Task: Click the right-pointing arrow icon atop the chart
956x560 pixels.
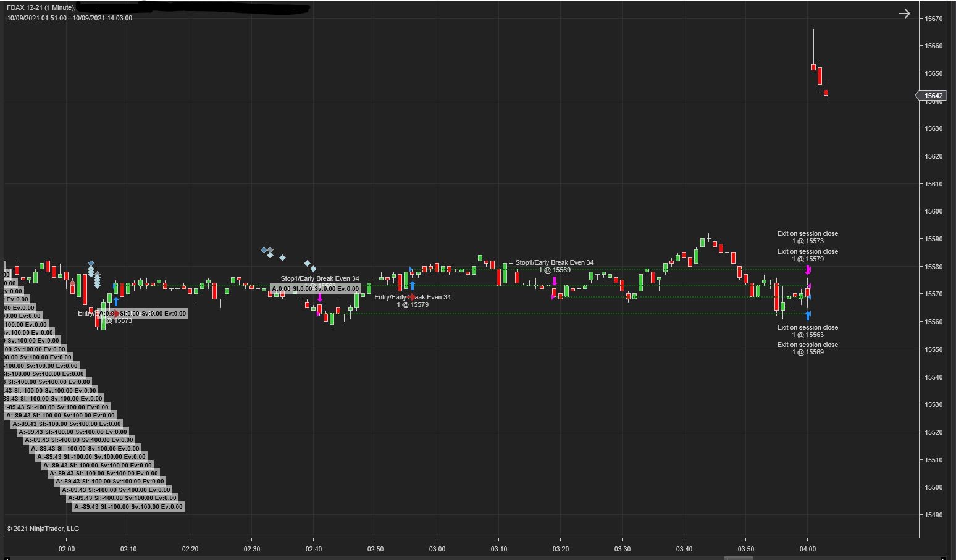Action: pyautogui.click(x=904, y=14)
